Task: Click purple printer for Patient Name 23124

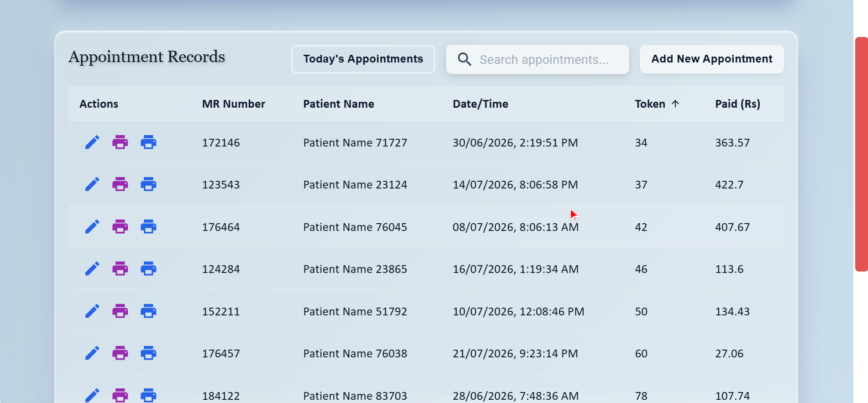Action: (x=120, y=184)
